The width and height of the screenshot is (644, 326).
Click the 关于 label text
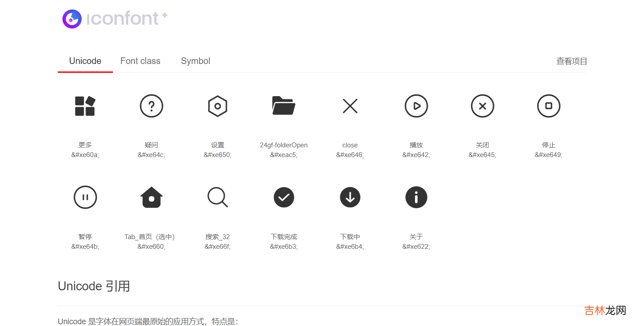click(416, 237)
